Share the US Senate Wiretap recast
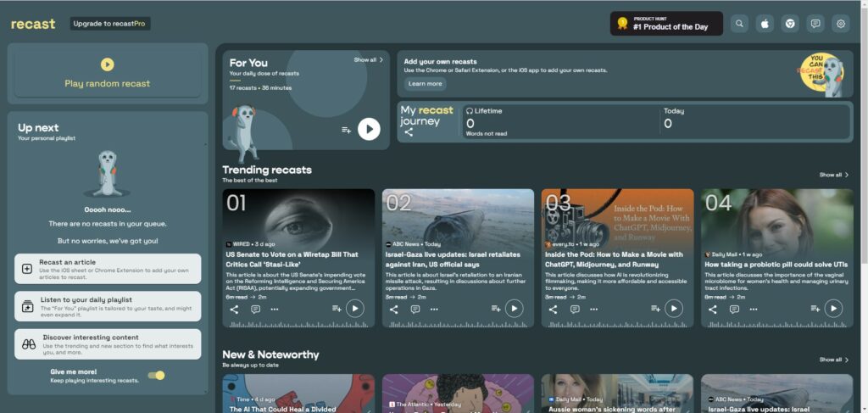The image size is (868, 413). (x=234, y=310)
